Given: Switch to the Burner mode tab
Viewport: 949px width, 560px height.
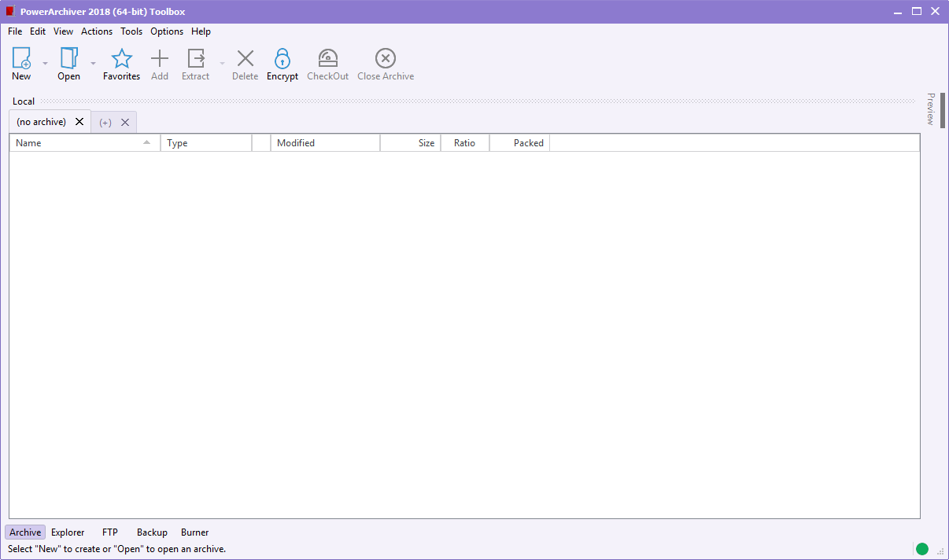Looking at the screenshot, I should click(194, 532).
